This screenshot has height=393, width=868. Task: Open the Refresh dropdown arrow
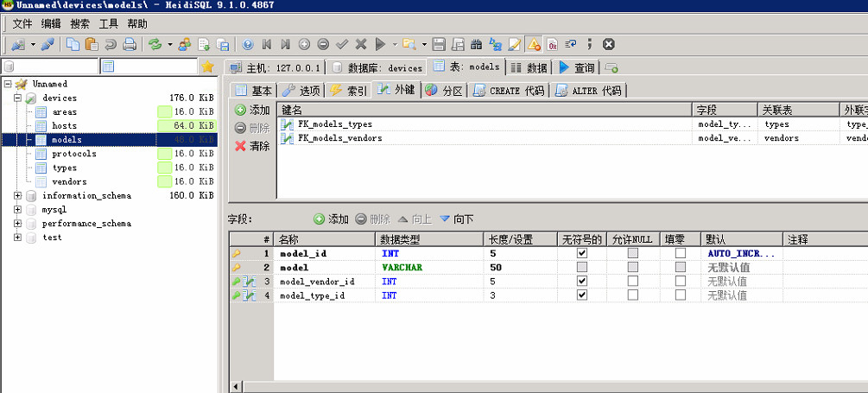click(170, 44)
